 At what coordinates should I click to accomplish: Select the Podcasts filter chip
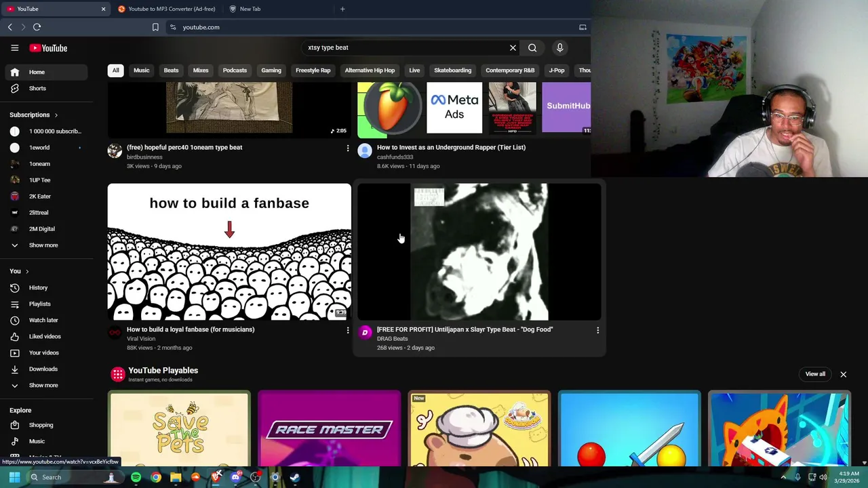click(235, 70)
